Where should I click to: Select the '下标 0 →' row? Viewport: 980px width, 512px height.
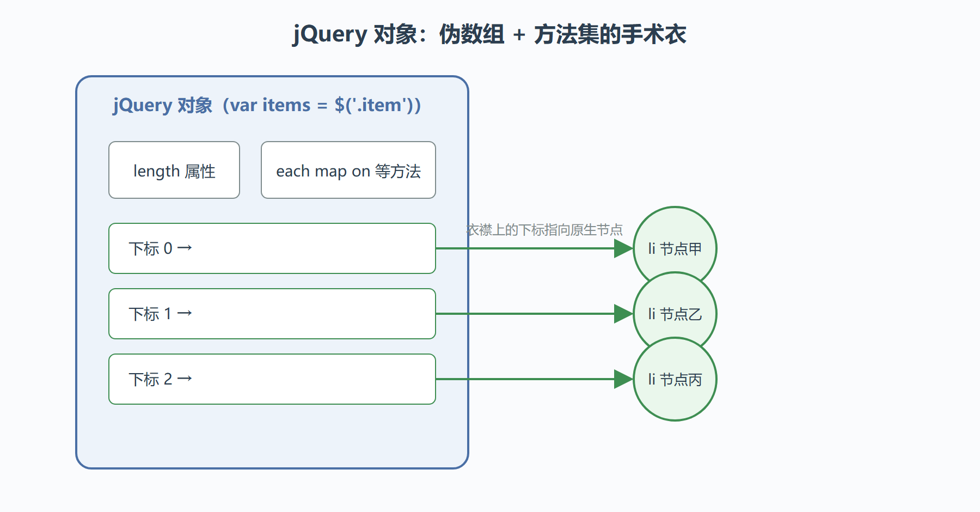tap(272, 248)
